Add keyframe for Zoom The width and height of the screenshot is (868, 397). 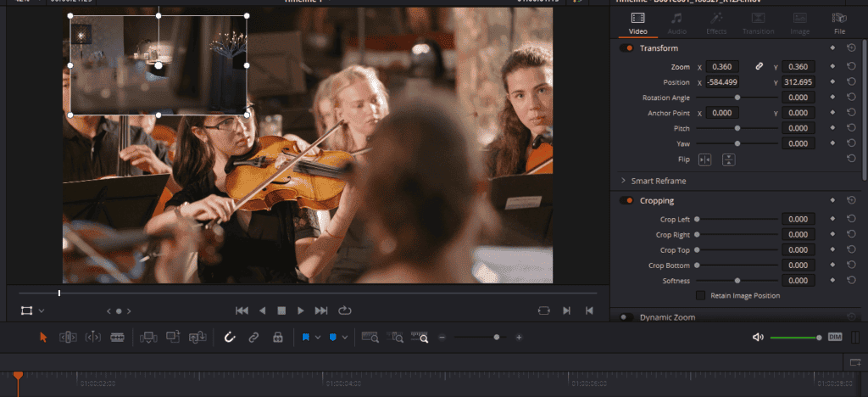coord(832,66)
